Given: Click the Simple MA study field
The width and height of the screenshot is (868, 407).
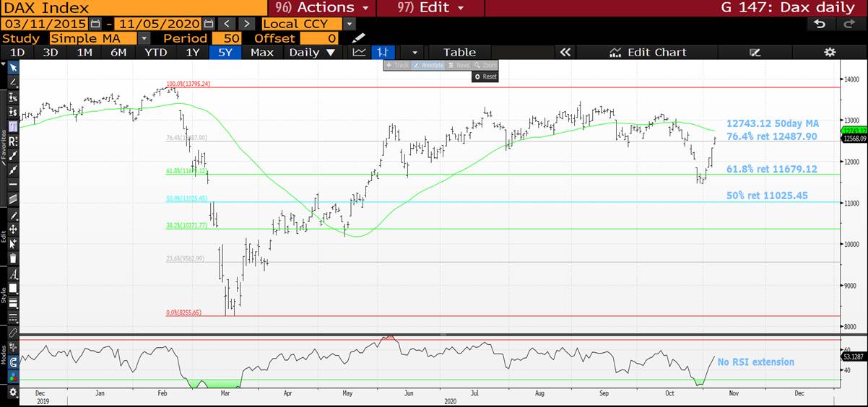Looking at the screenshot, I should 92,38.
